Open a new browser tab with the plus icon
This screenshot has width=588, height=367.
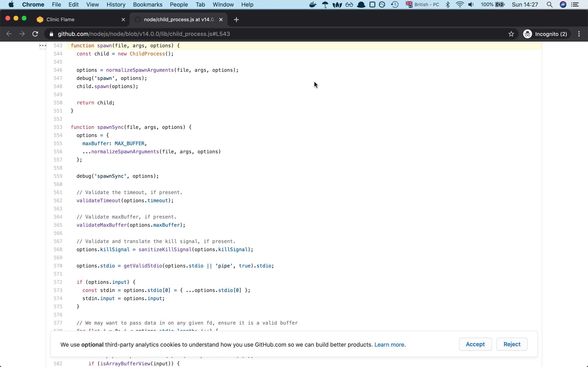coord(236,19)
